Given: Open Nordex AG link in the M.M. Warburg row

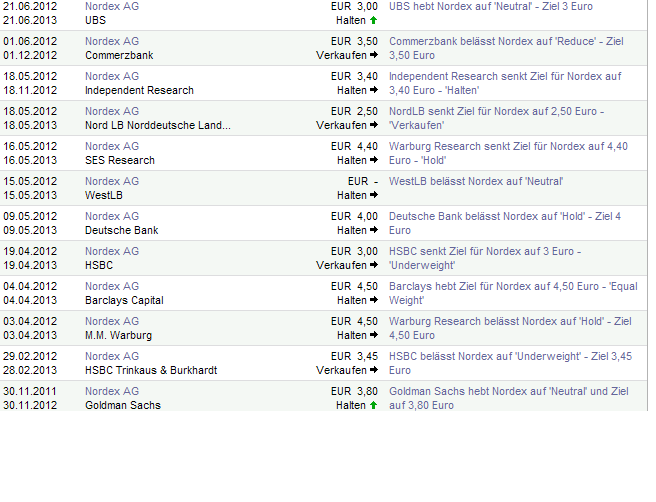Looking at the screenshot, I should tap(112, 321).
